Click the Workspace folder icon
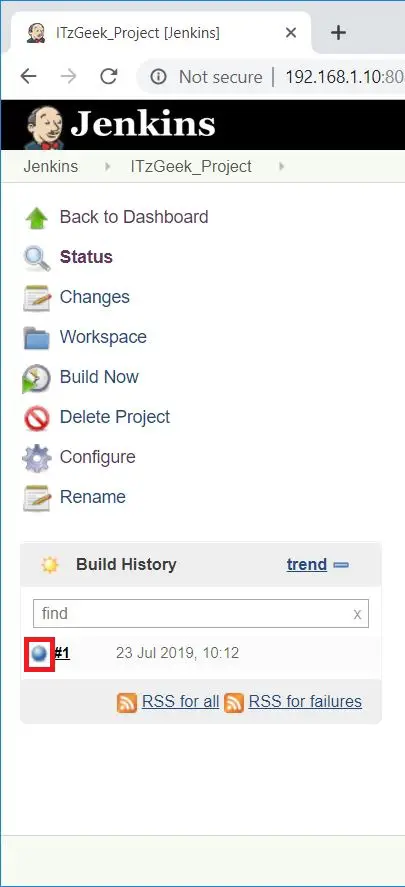This screenshot has height=887, width=405. [37, 338]
